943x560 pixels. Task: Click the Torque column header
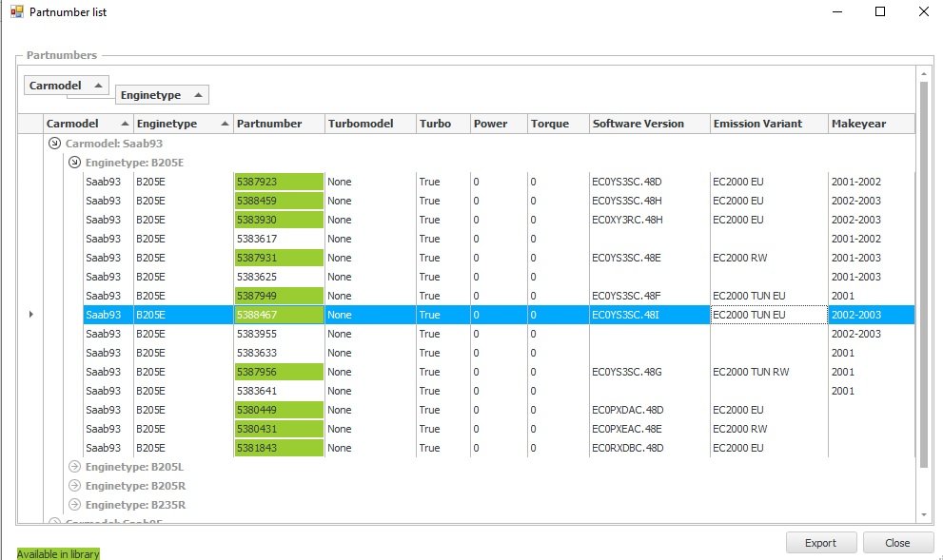tap(559, 124)
